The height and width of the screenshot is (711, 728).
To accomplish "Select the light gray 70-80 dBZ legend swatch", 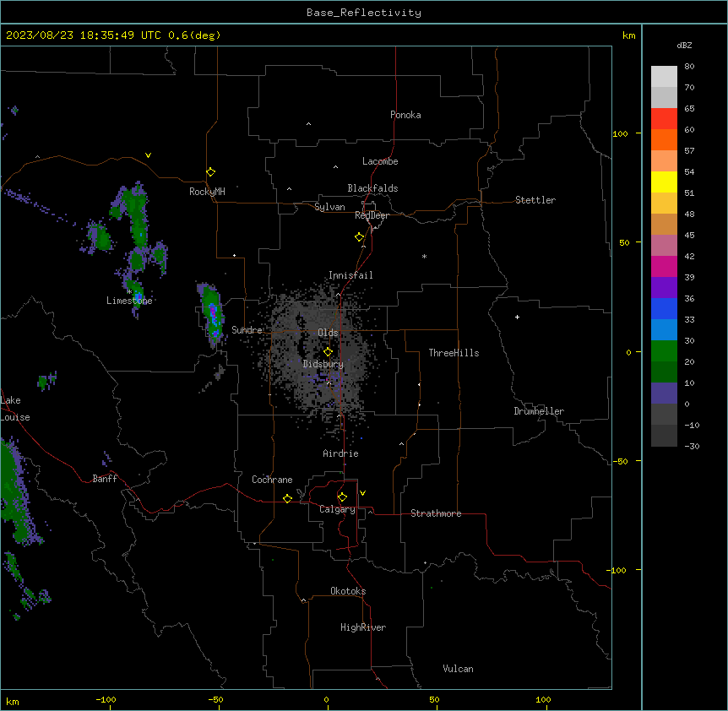I will pos(664,77).
